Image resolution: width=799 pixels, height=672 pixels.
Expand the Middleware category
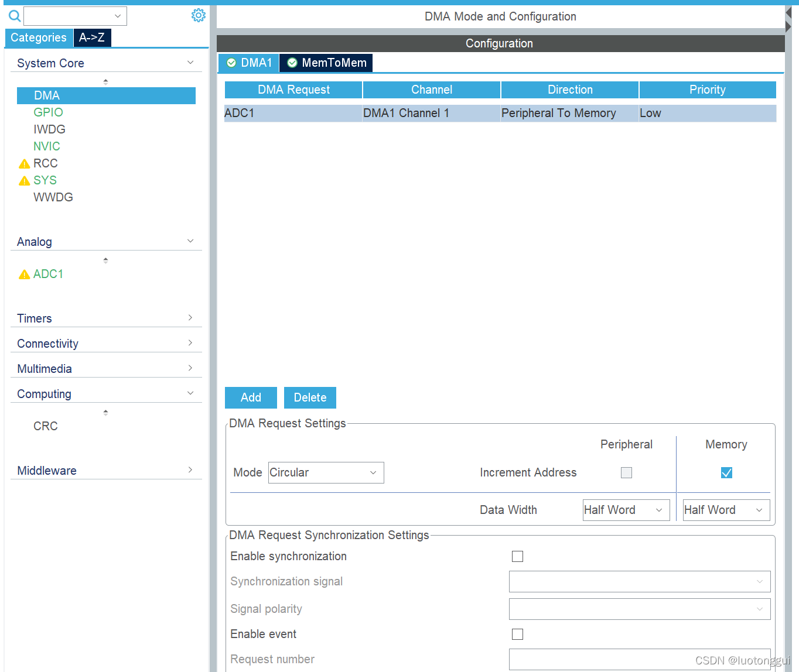[x=190, y=470]
